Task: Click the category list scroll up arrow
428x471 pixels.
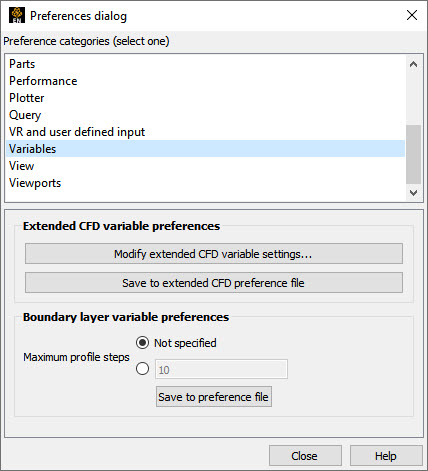Action: (413, 64)
